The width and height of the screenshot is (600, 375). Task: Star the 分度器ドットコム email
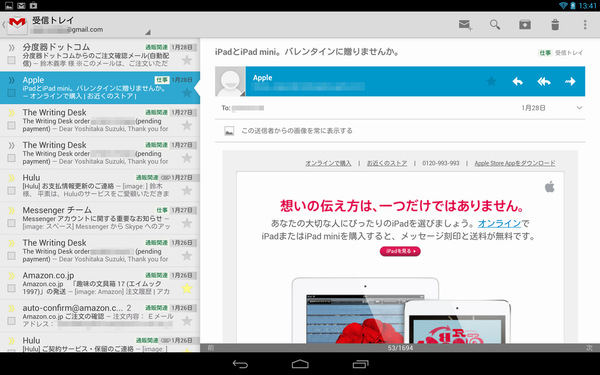pyautogui.click(x=187, y=60)
